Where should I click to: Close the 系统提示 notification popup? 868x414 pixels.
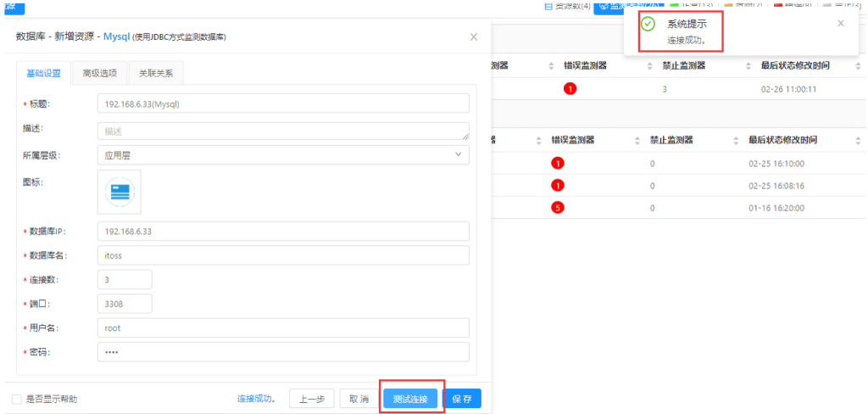(x=840, y=23)
